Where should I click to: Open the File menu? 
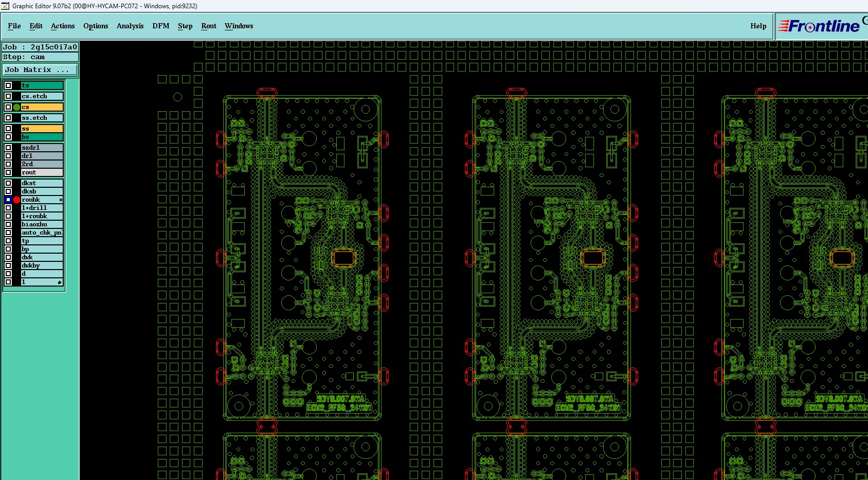pyautogui.click(x=14, y=26)
